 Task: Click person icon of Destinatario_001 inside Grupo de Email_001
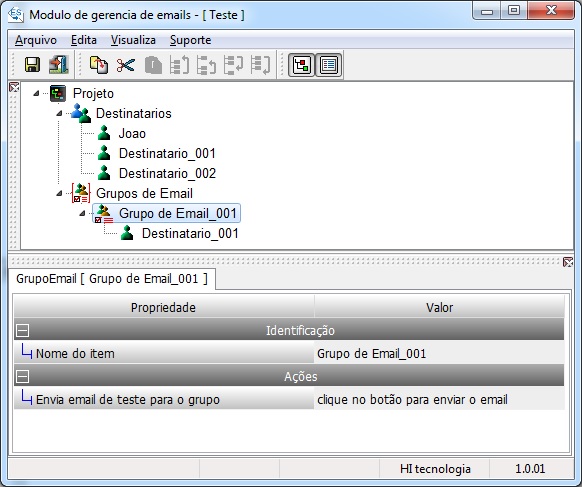(x=127, y=233)
